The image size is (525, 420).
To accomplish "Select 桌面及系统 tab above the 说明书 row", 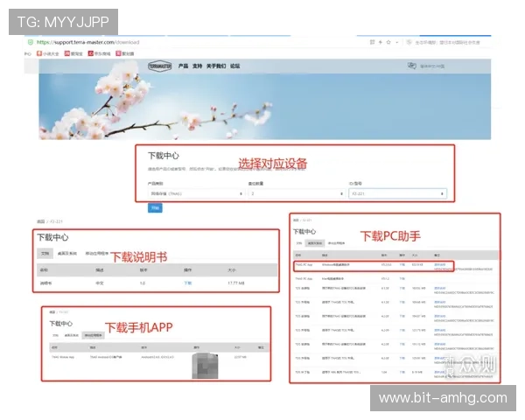I will point(67,254).
